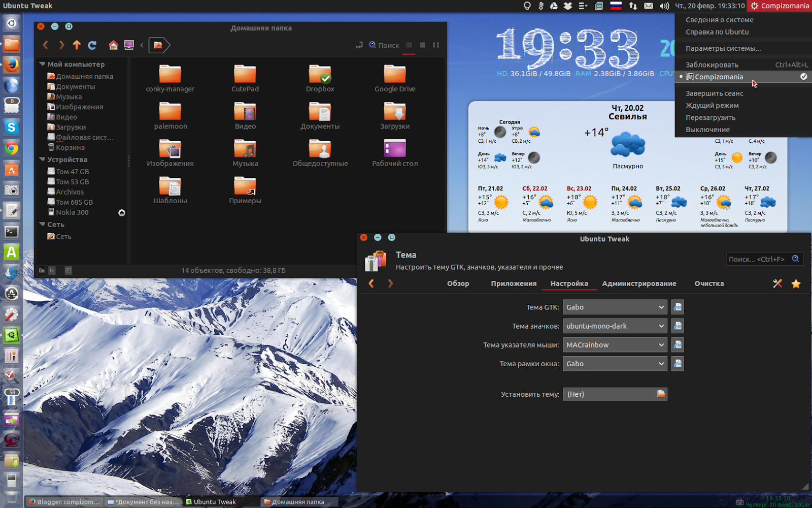812x508 pixels.
Task: Switch to Blogger browser window in taskbar
Action: (x=64, y=502)
